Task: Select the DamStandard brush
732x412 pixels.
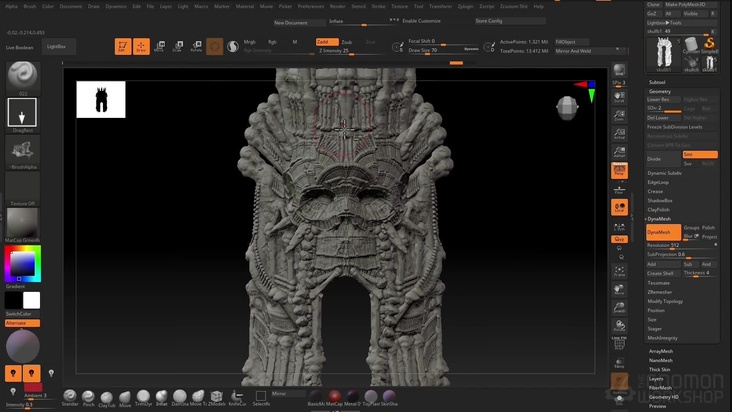Action: (180, 398)
